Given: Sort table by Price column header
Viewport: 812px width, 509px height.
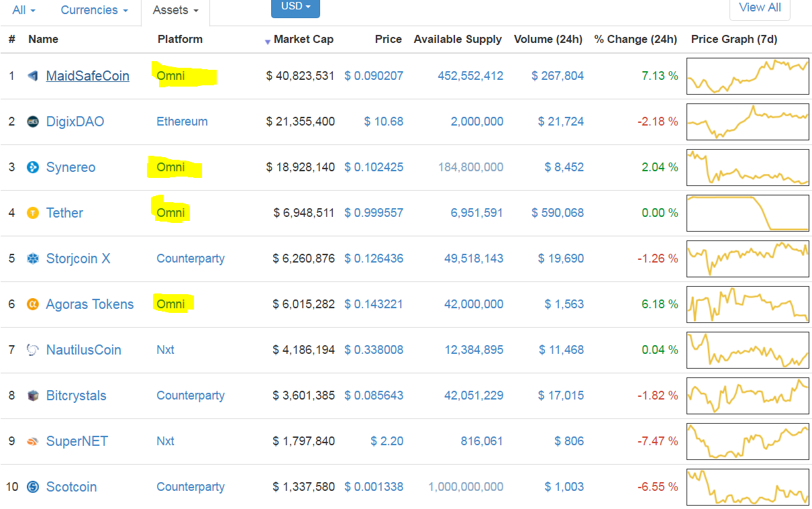Looking at the screenshot, I should point(389,39).
